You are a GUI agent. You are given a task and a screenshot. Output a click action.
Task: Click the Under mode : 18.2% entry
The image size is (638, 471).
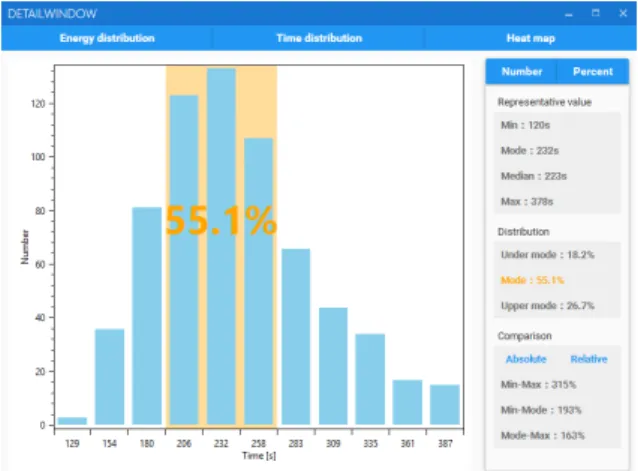click(x=547, y=255)
